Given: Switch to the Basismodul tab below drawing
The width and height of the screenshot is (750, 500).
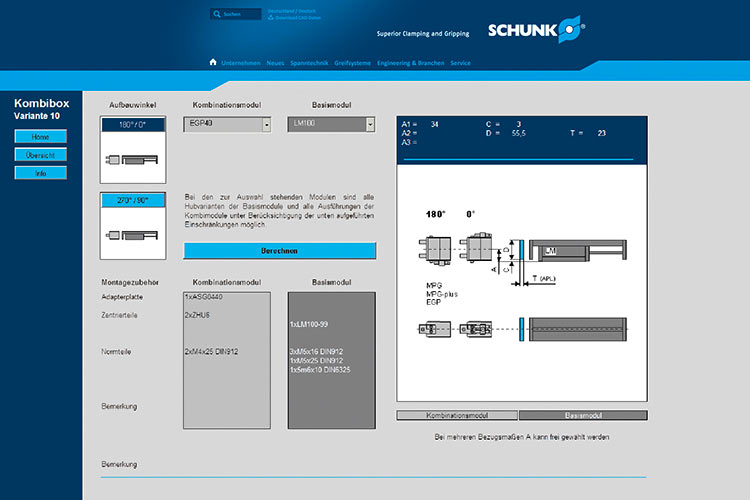Looking at the screenshot, I should (583, 415).
